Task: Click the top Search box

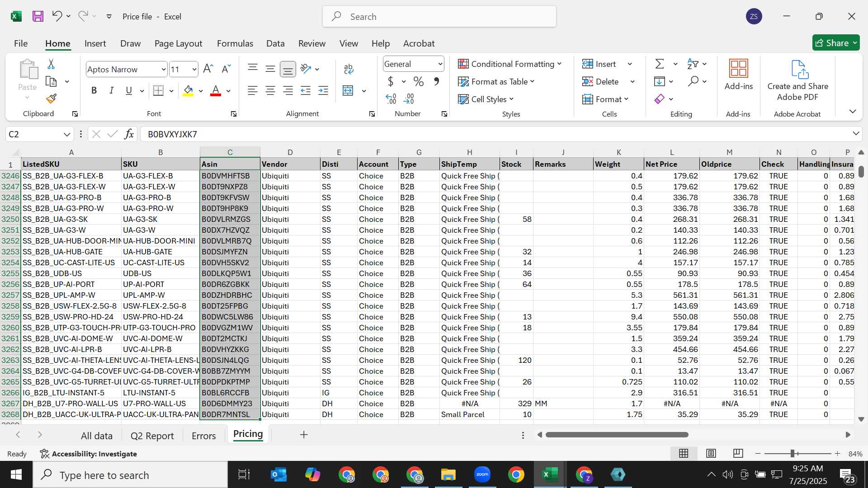Action: 439,17
